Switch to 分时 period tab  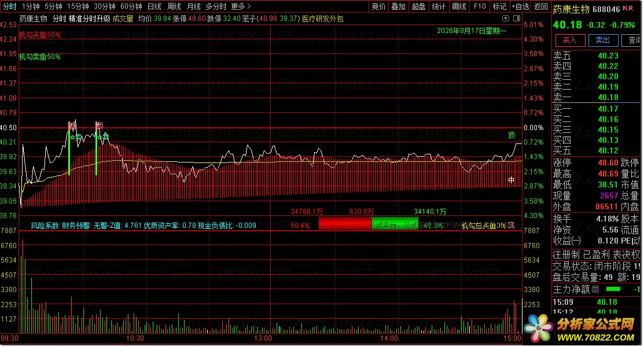click(9, 6)
